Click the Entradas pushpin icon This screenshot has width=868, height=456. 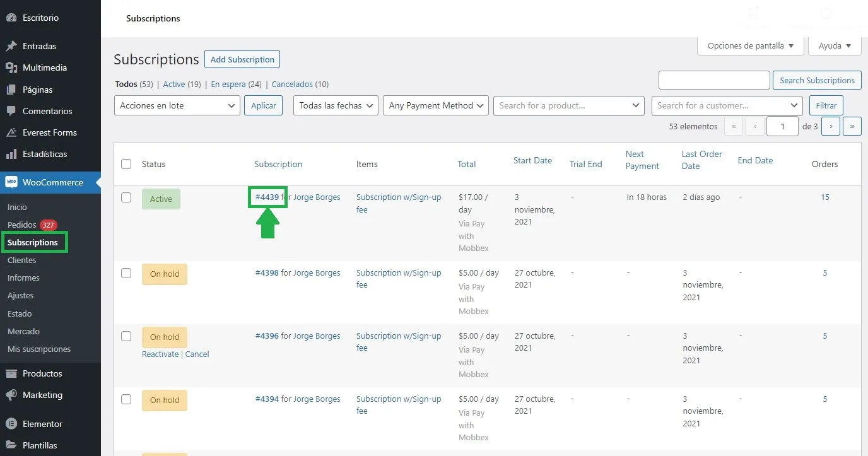click(x=11, y=46)
